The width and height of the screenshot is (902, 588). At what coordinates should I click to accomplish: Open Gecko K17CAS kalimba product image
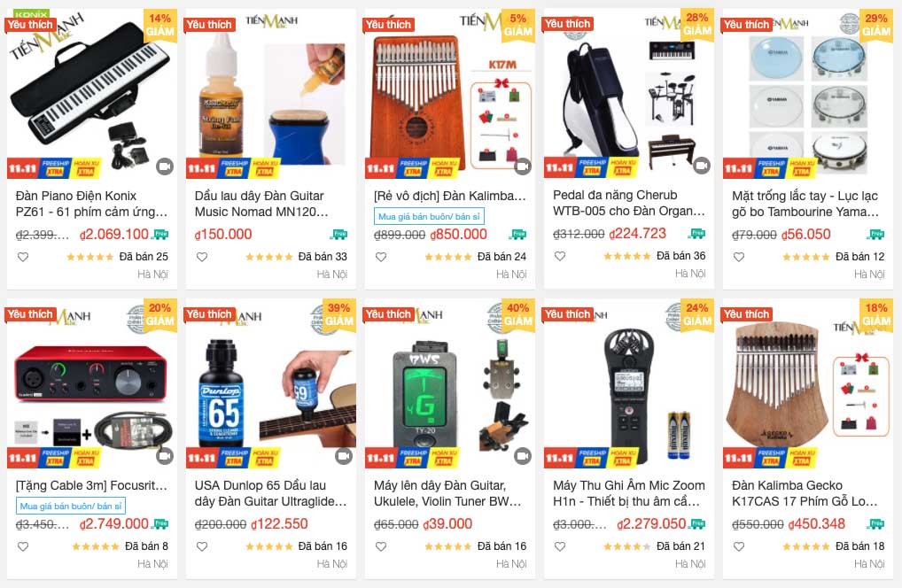808,383
